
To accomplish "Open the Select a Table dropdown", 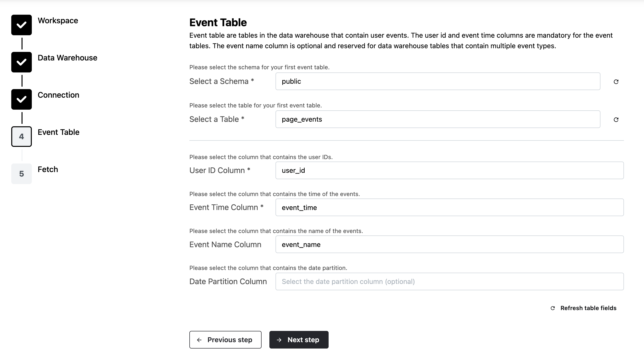I will tap(437, 119).
